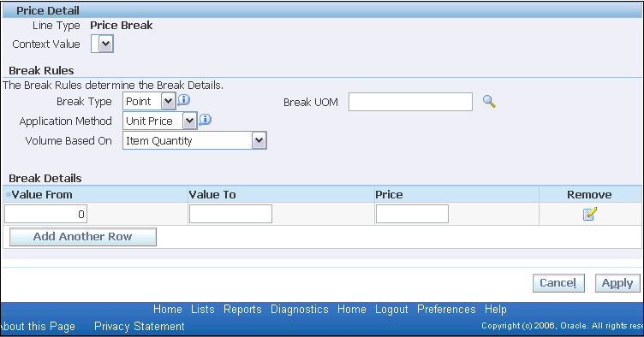Click the Logout footer link
The image size is (644, 337).
pos(391,309)
